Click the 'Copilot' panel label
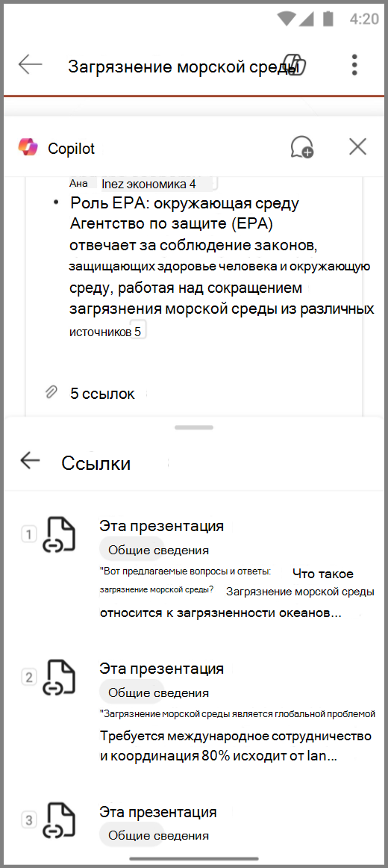This screenshot has height=868, width=388. [x=72, y=149]
